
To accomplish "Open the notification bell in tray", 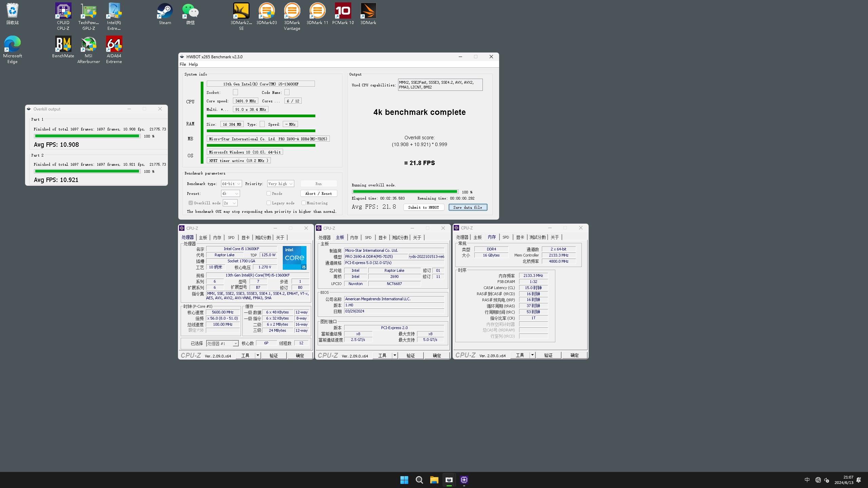I will pos(859,480).
